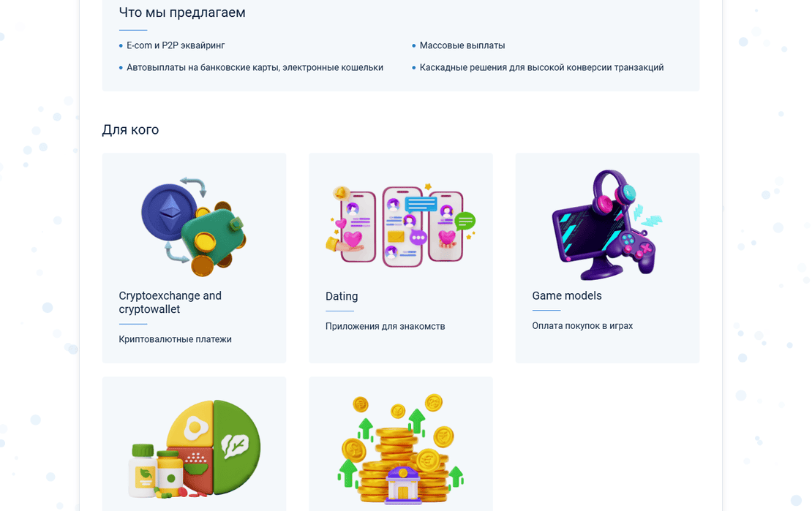This screenshot has width=812, height=511.
Task: Click the Для кого section heading
Action: (130, 129)
